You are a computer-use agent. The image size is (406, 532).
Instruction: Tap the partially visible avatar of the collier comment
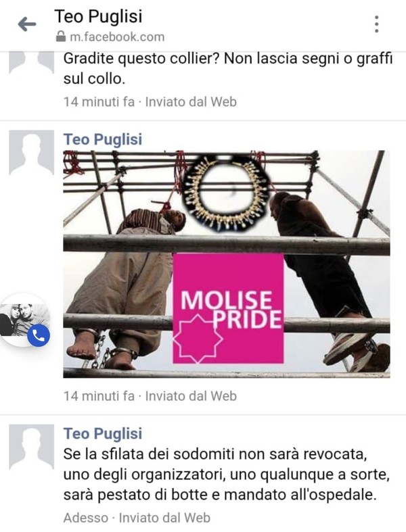31,63
